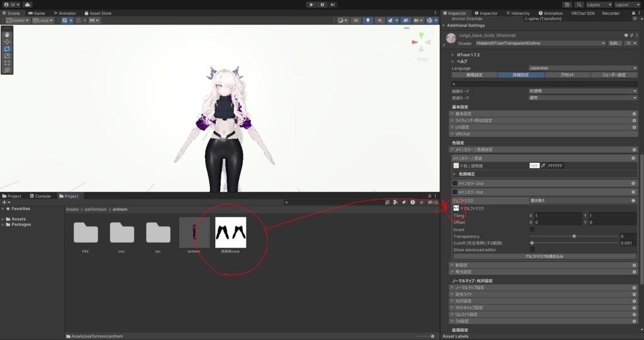Click the shader Edit... button

pos(614,43)
